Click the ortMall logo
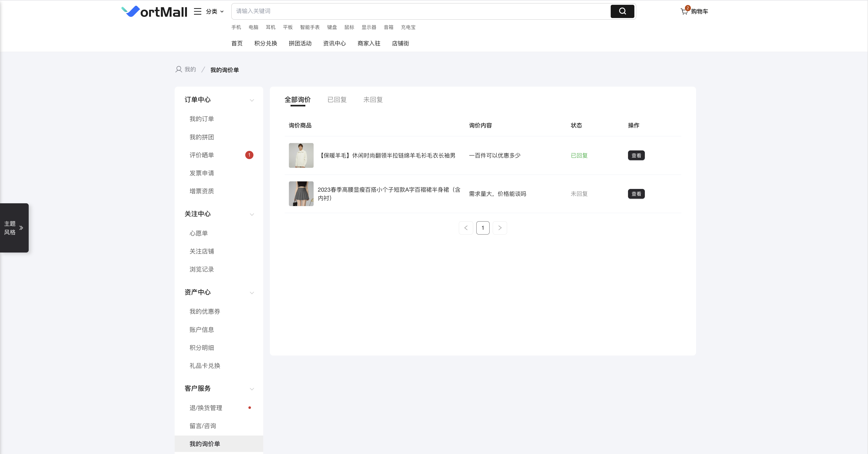 154,11
